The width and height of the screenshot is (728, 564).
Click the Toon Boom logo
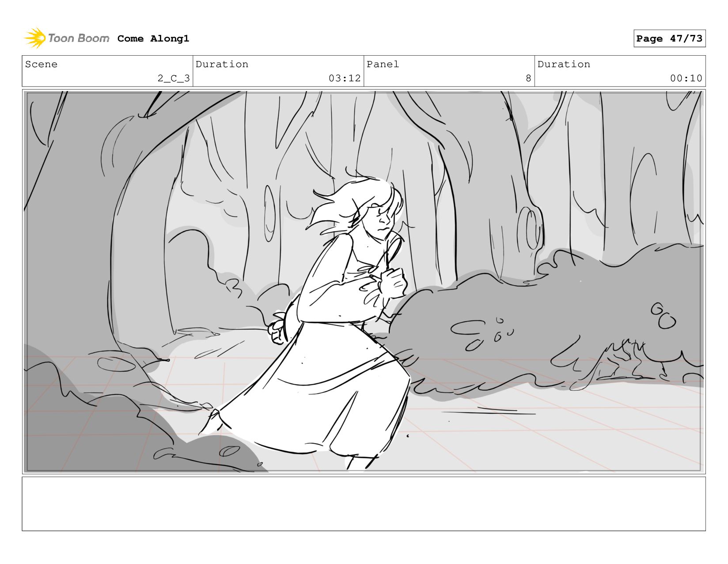point(67,38)
